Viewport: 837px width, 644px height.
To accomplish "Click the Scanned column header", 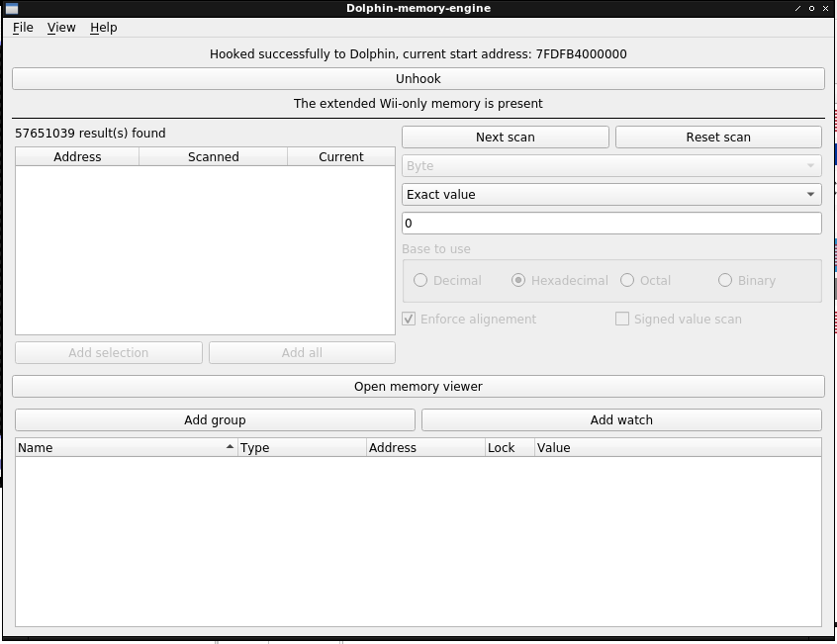I will (214, 157).
